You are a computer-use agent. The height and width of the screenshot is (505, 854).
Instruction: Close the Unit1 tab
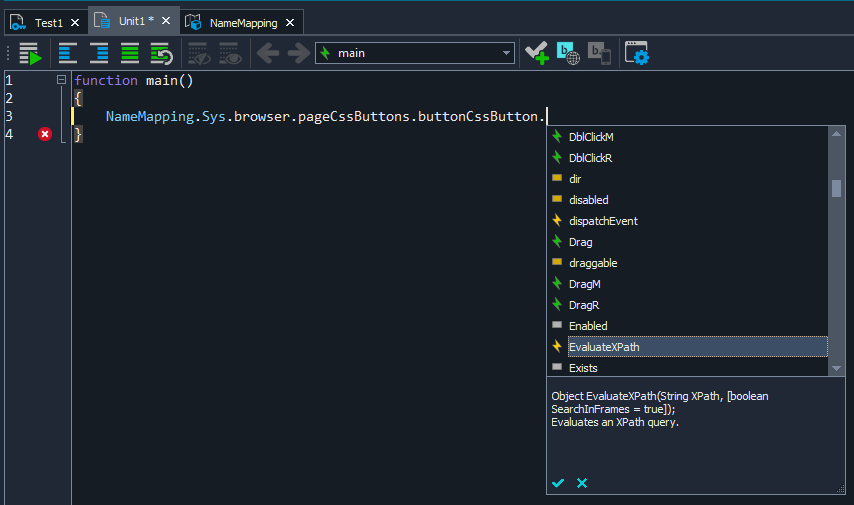click(x=166, y=21)
